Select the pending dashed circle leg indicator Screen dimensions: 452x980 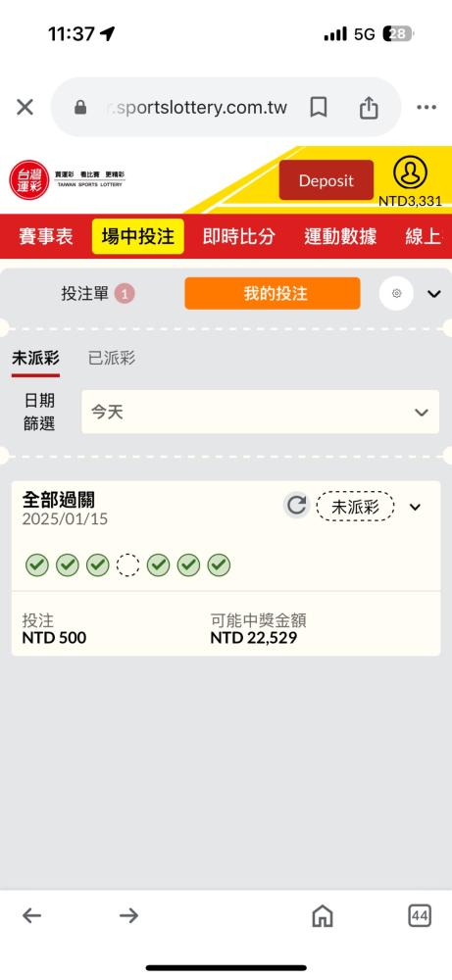[x=128, y=565]
